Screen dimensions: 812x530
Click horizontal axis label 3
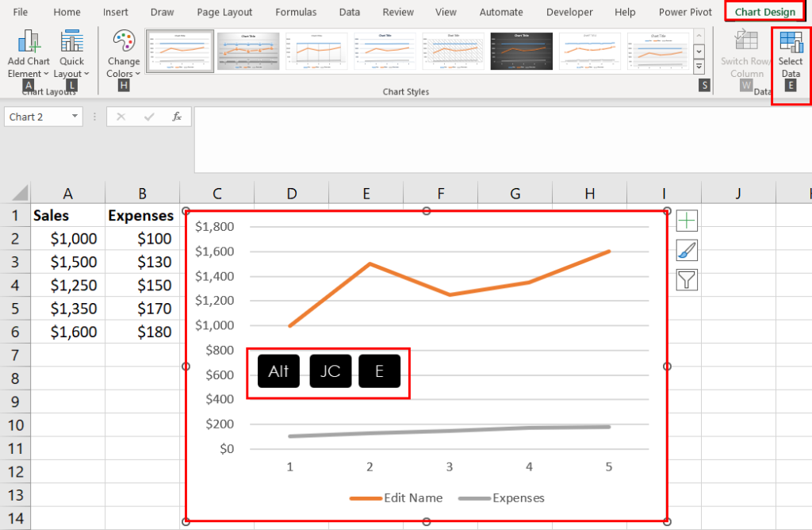(x=450, y=467)
